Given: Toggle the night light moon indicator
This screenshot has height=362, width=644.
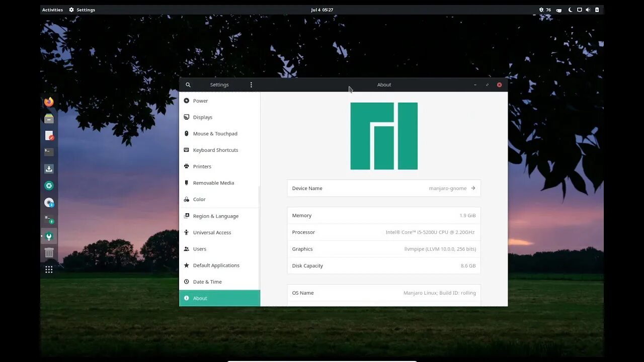Looking at the screenshot, I should (x=570, y=10).
